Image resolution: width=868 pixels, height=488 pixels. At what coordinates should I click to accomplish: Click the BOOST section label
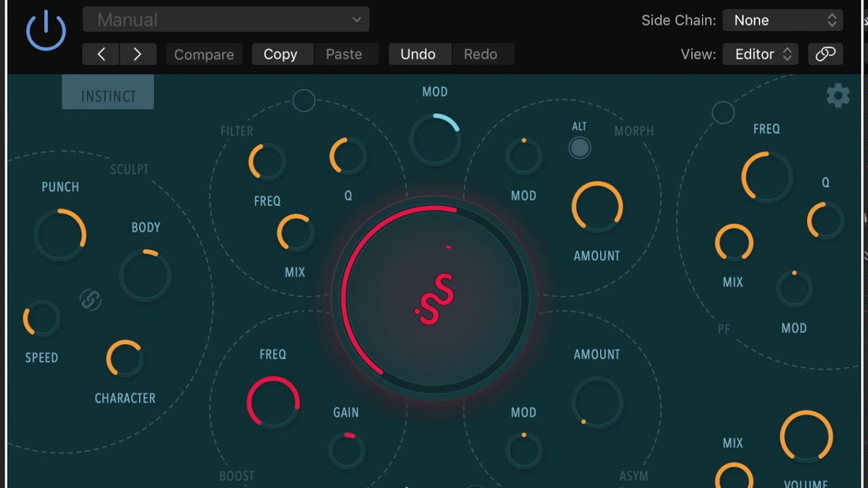click(x=237, y=476)
